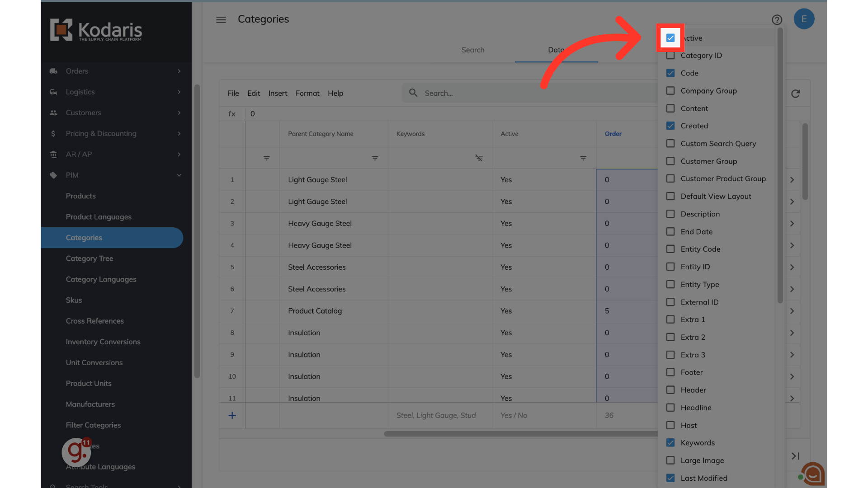Click the Grammarly badge icon

(x=75, y=452)
